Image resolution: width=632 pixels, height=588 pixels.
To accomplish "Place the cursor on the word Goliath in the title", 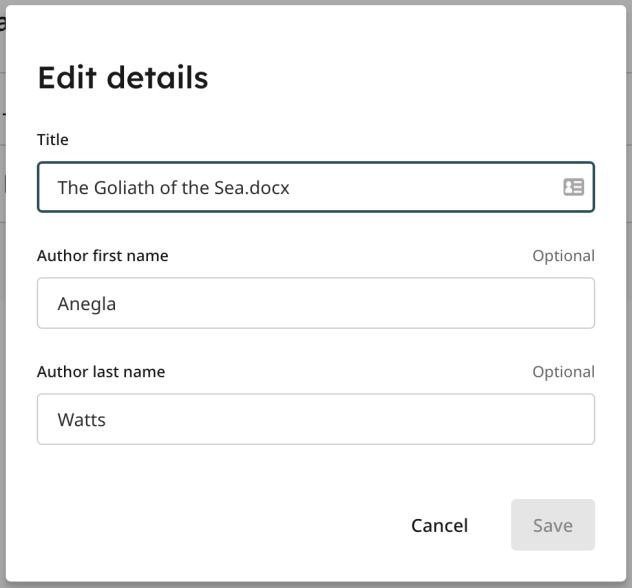I will click(124, 187).
